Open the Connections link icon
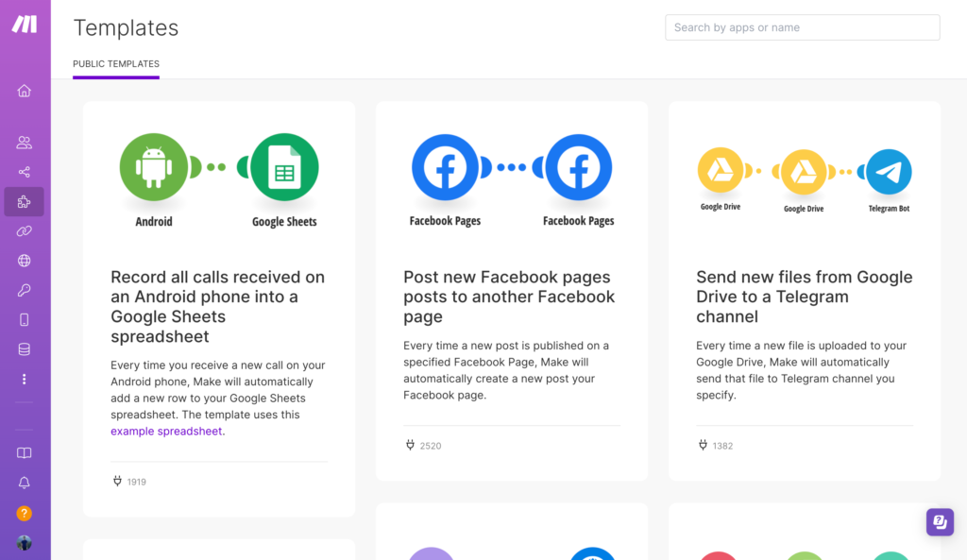Screen dimensions: 967x560 [x=24, y=231]
